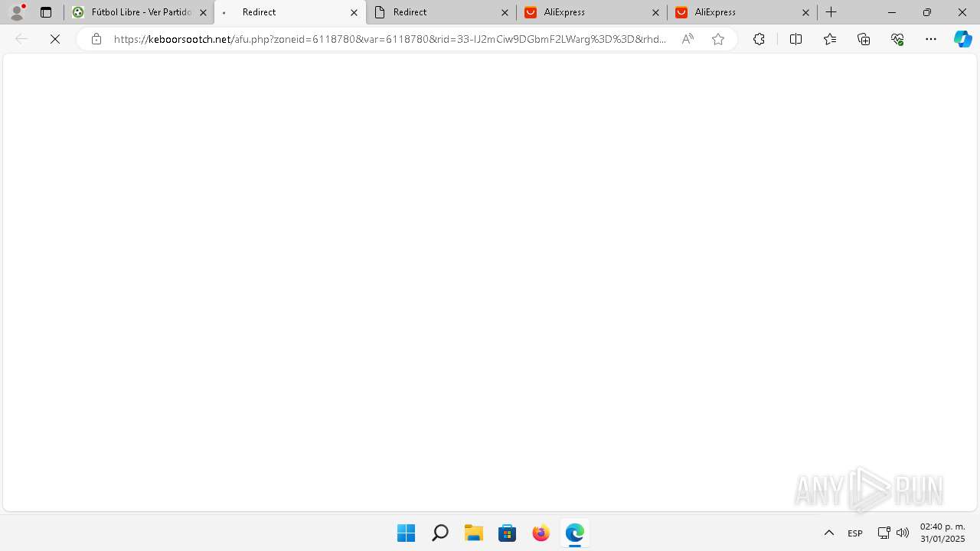Stop loading the page
Image resolution: width=980 pixels, height=551 pixels.
pos(55,39)
